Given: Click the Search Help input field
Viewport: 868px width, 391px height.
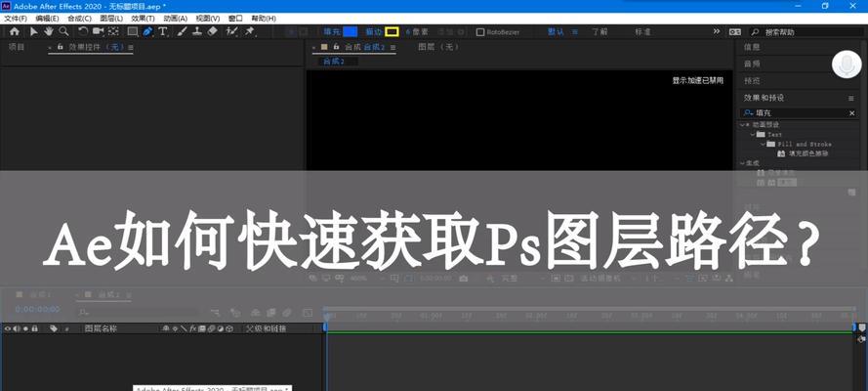Looking at the screenshot, I should click(x=806, y=32).
